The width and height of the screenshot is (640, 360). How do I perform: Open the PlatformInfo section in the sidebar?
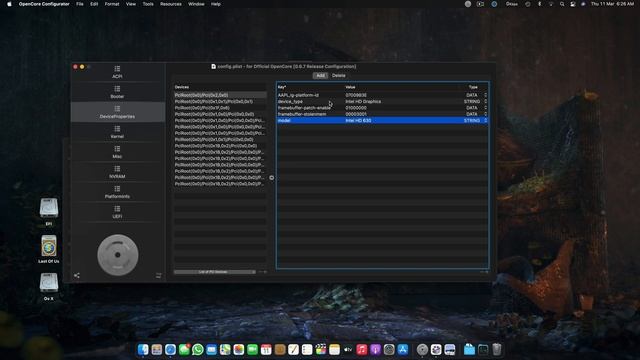point(118,192)
